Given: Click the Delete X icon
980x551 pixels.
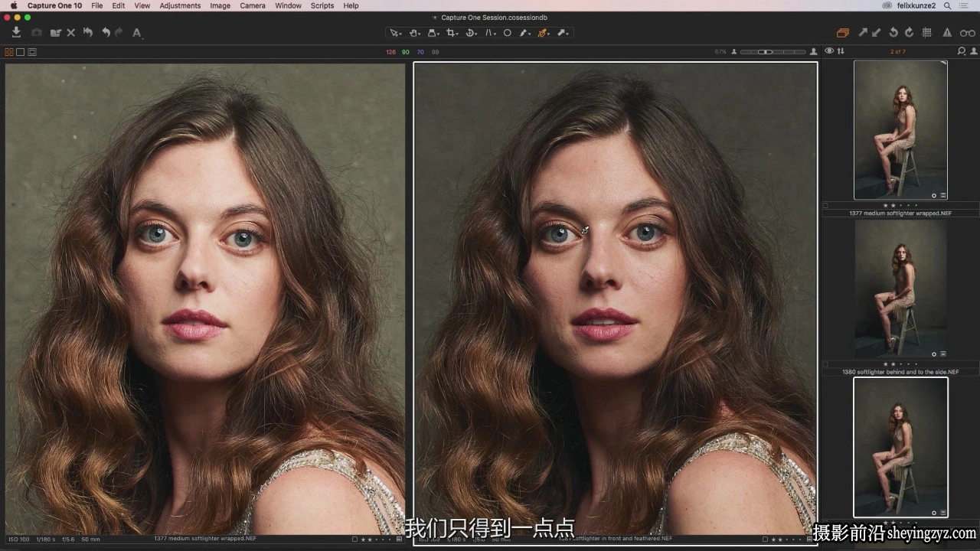Looking at the screenshot, I should (x=71, y=33).
